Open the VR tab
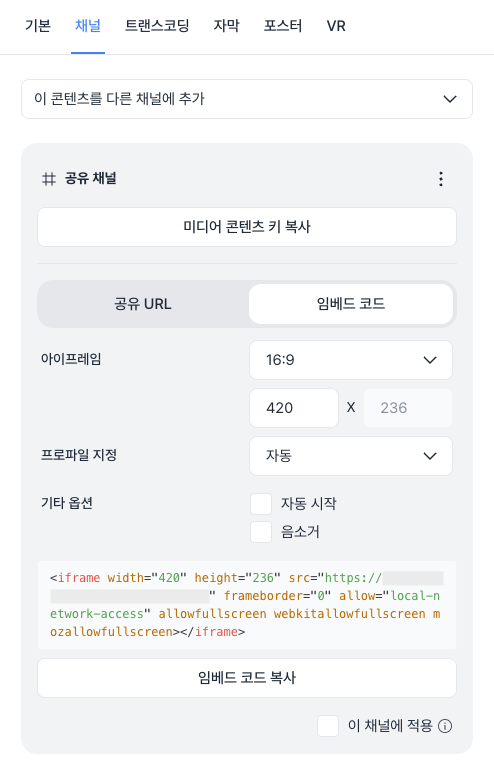 [x=336, y=26]
